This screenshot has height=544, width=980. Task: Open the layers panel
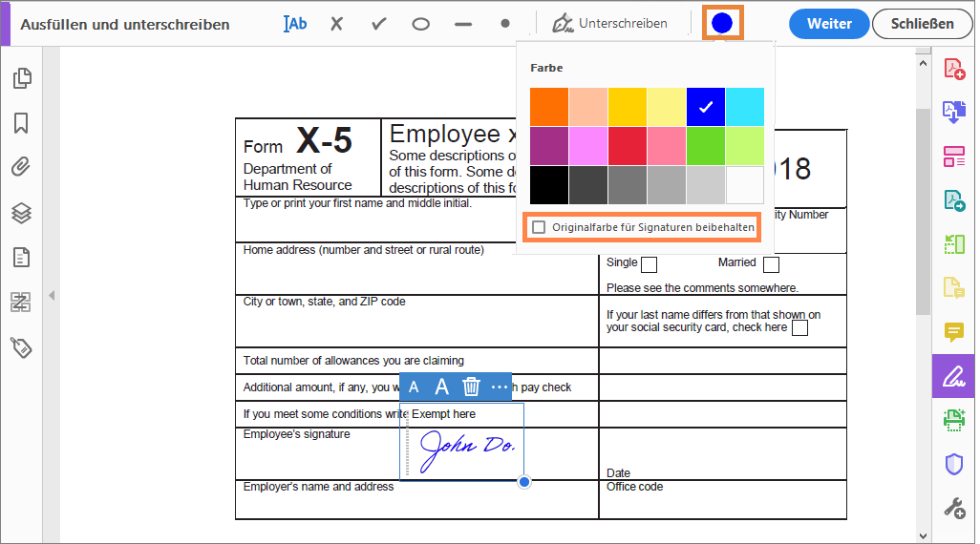coord(21,213)
